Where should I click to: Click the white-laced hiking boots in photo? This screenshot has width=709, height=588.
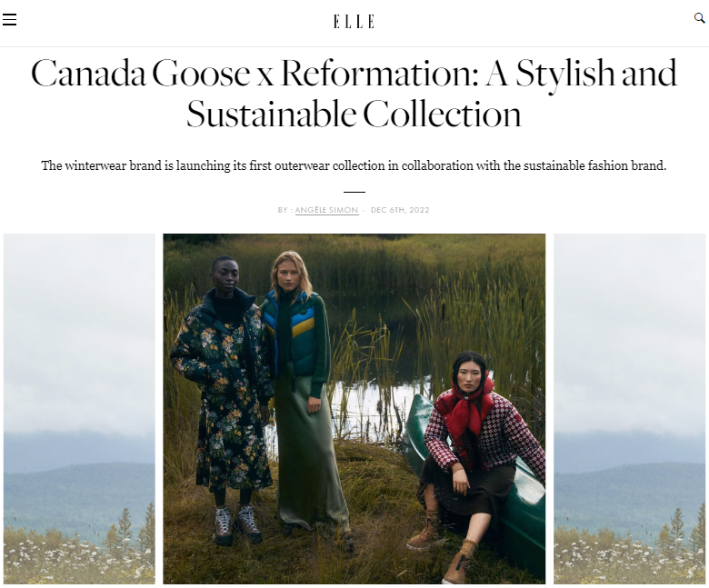coord(237,524)
